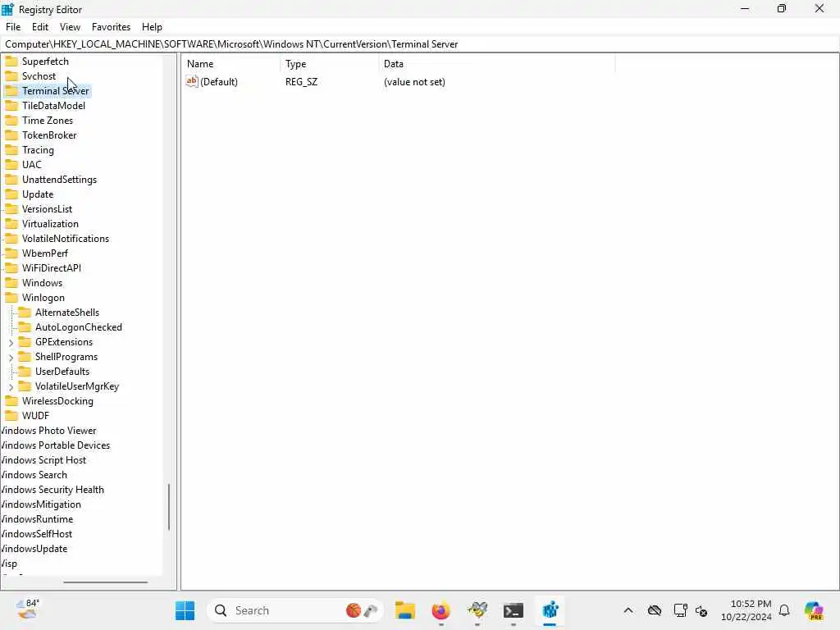Screen dimensions: 840x630
Task: Select the Update folder icon
Action: tap(11, 194)
